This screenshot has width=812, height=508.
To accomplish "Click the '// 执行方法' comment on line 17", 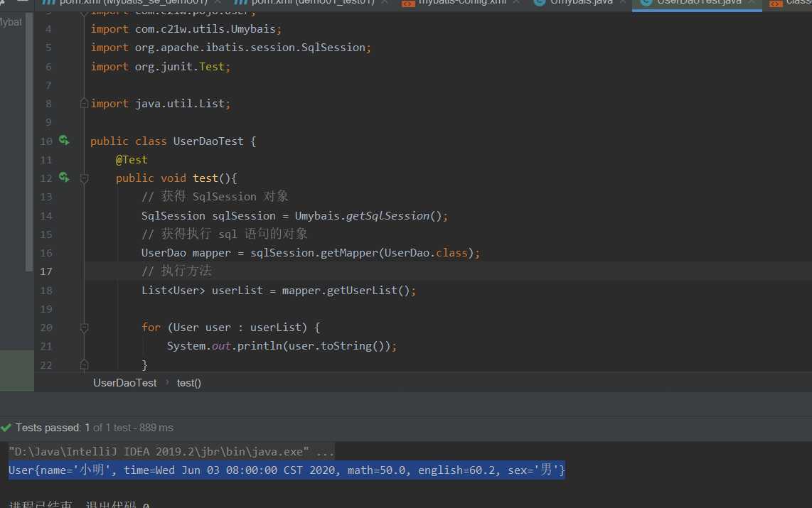I will click(x=176, y=271).
